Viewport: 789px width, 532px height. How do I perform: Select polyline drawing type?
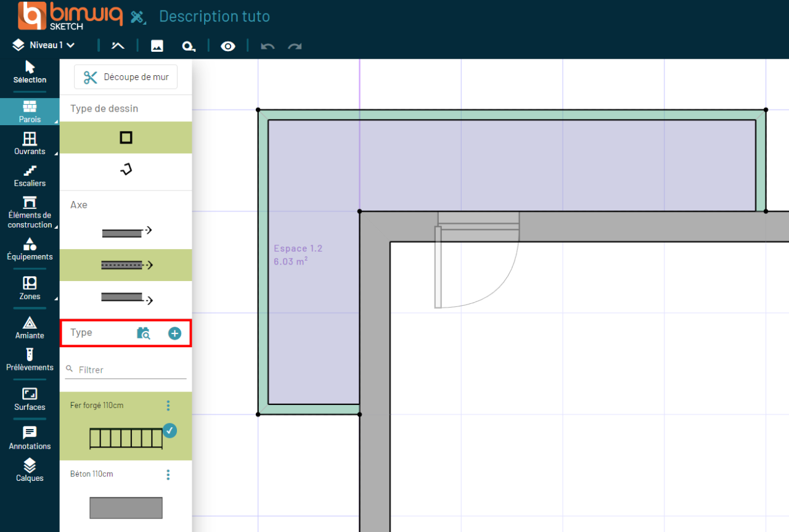(126, 170)
